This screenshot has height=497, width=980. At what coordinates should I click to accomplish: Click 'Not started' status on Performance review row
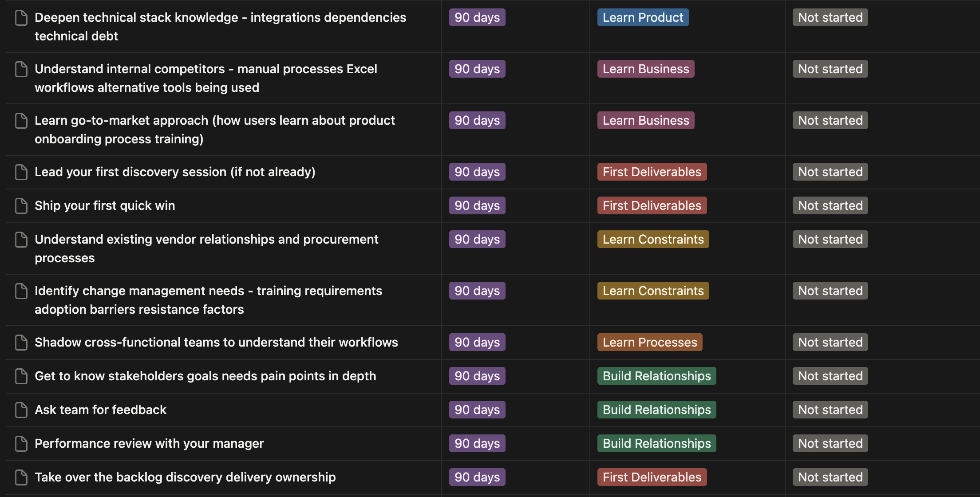coord(830,444)
